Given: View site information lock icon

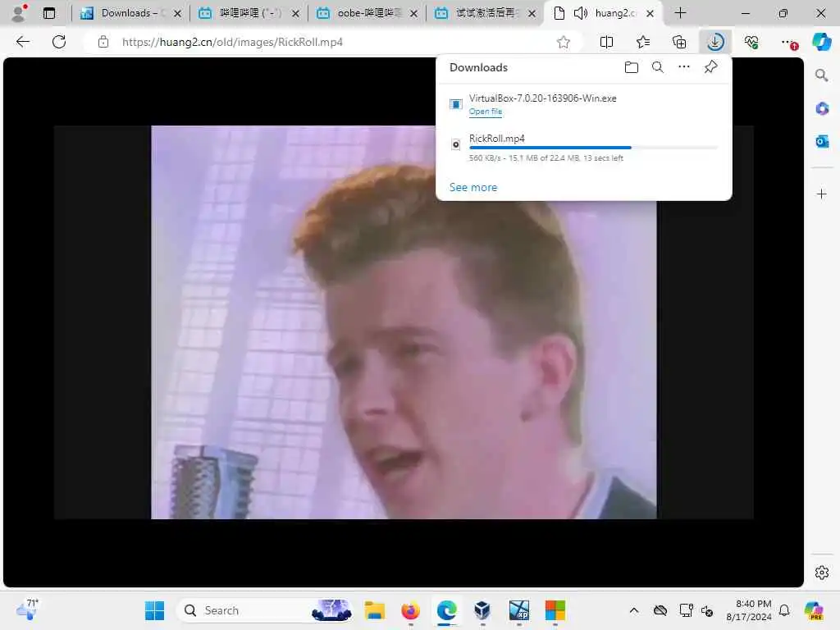Looking at the screenshot, I should pyautogui.click(x=103, y=42).
